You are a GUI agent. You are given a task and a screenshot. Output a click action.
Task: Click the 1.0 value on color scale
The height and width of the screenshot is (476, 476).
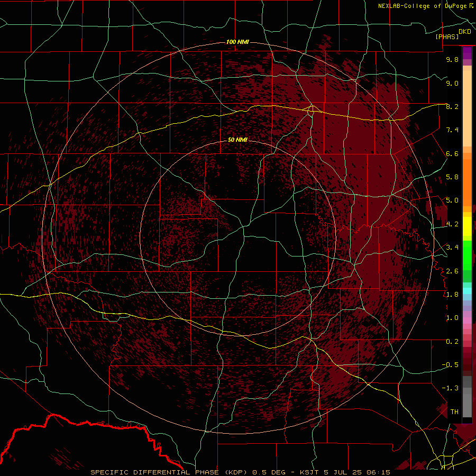tap(452, 317)
